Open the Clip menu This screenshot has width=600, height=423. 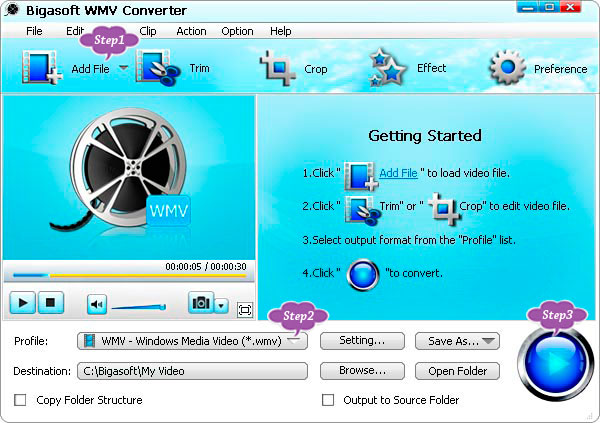tap(148, 31)
